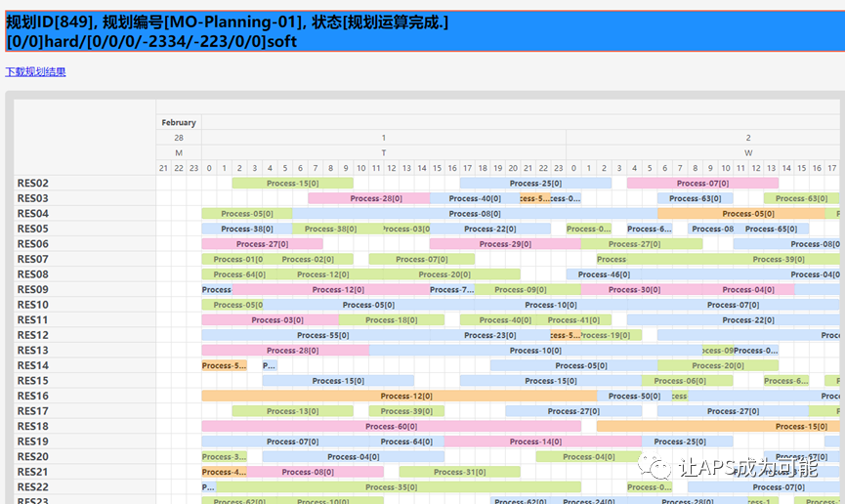Select Process-46[0] bar in RES08 row
This screenshot has height=504, width=845.
[x=604, y=274]
